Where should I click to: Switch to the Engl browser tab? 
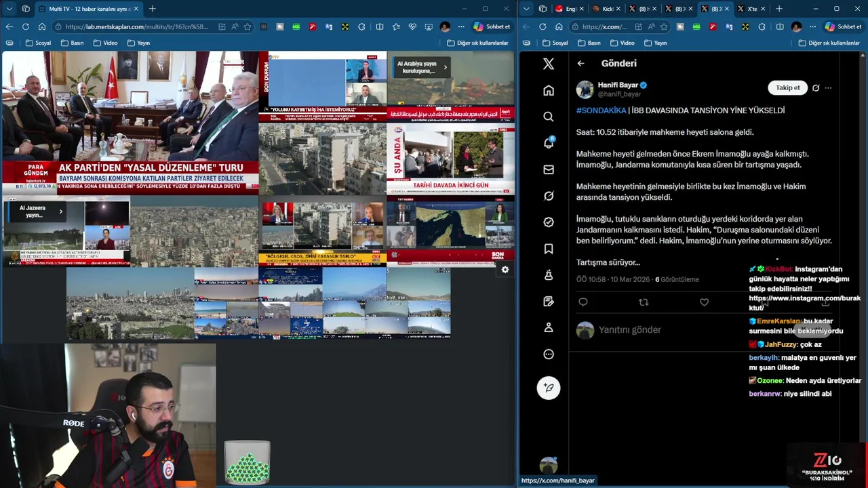click(x=569, y=9)
